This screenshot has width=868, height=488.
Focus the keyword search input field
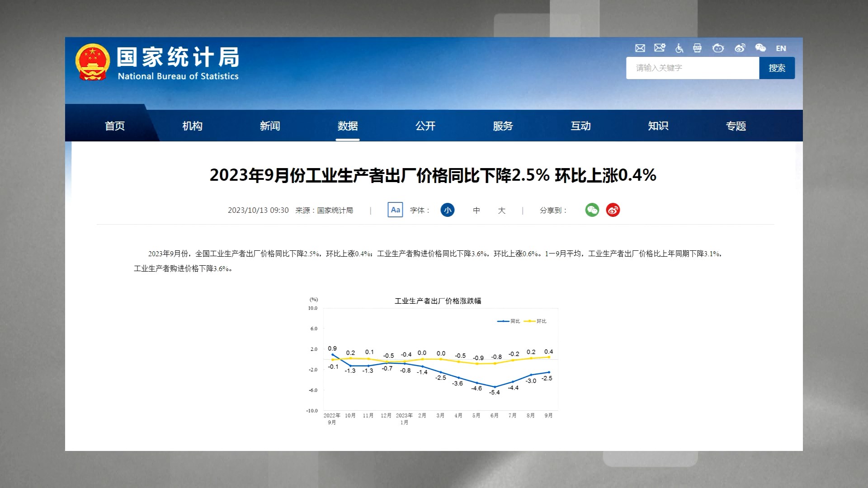tap(692, 68)
